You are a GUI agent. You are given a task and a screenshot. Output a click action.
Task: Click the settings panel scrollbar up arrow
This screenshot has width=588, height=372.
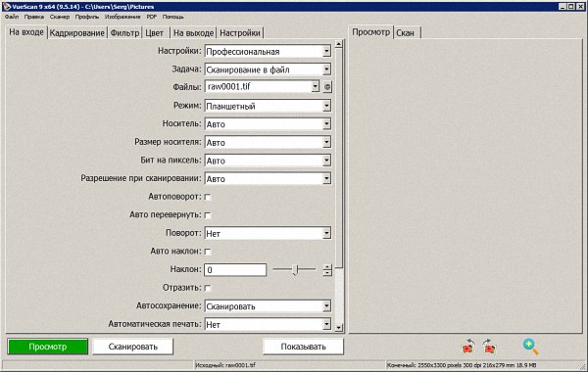pos(339,44)
